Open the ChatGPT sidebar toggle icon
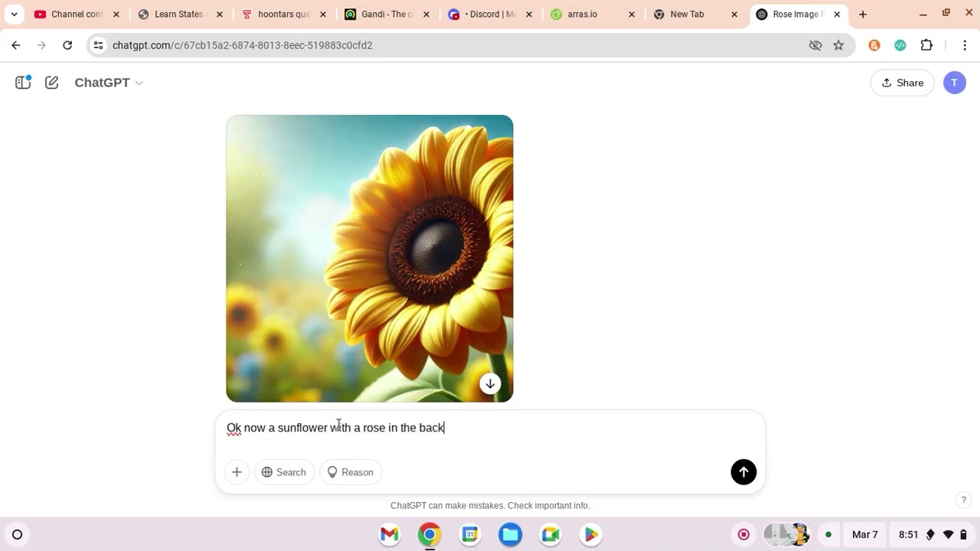The height and width of the screenshot is (551, 980). pos(23,83)
